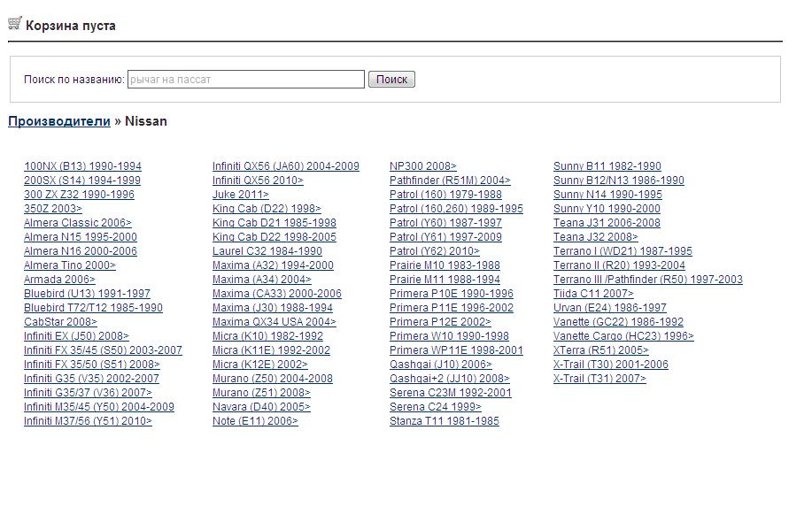The width and height of the screenshot is (812, 507).
Task: Open Vanette Cargo (HC23) 1996>
Action: coord(623,335)
